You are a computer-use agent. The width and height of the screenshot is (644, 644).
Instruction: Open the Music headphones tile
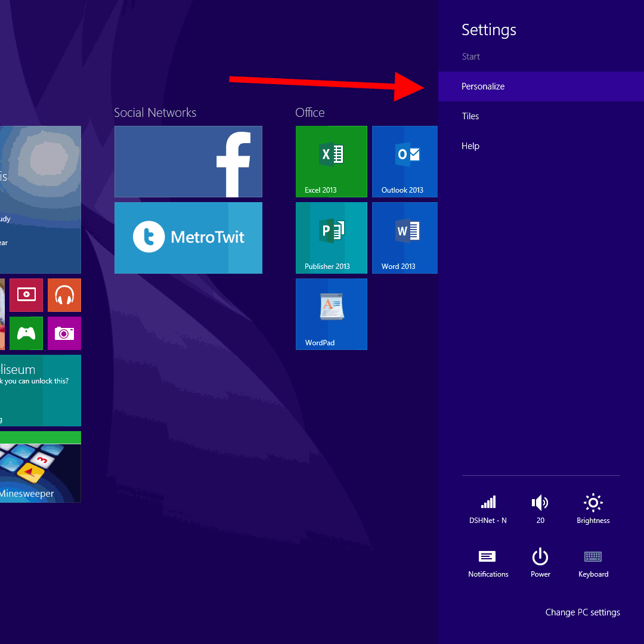coord(64,295)
